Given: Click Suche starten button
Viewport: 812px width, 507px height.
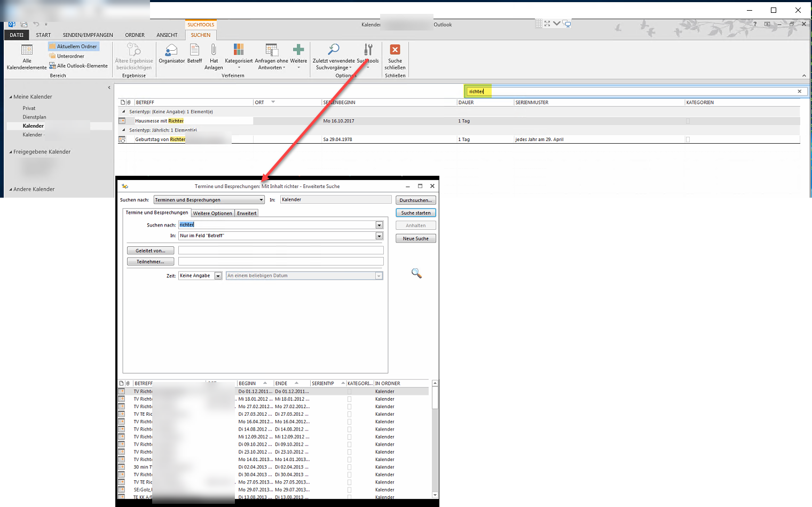Looking at the screenshot, I should tap(416, 213).
